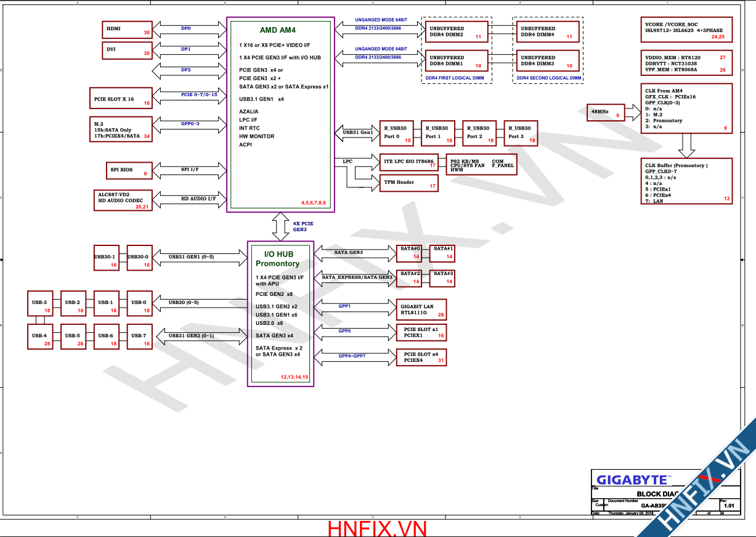
Task: Click the down arrow below CLK From AM4
Action: [686, 145]
